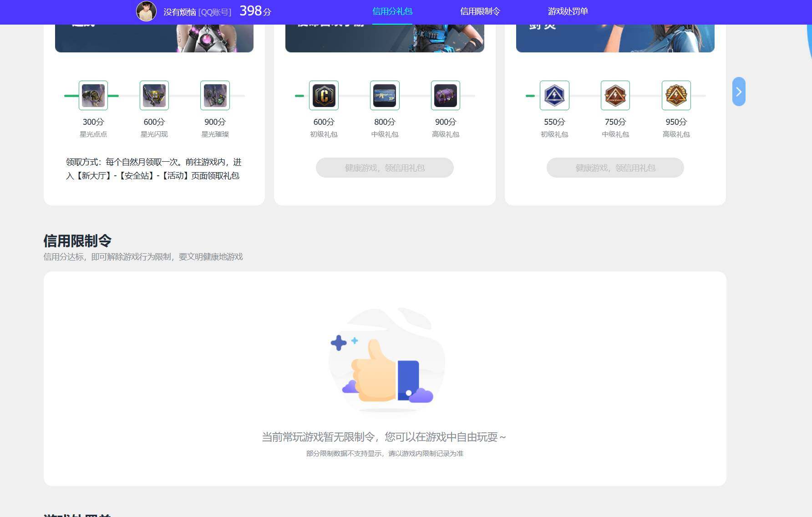Click the 550分 score label
812x517 pixels.
[554, 122]
